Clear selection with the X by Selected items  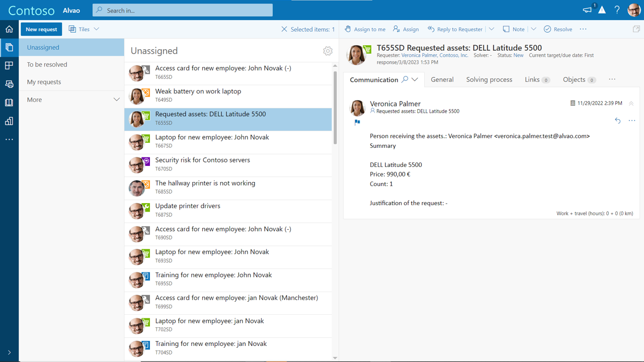(284, 29)
